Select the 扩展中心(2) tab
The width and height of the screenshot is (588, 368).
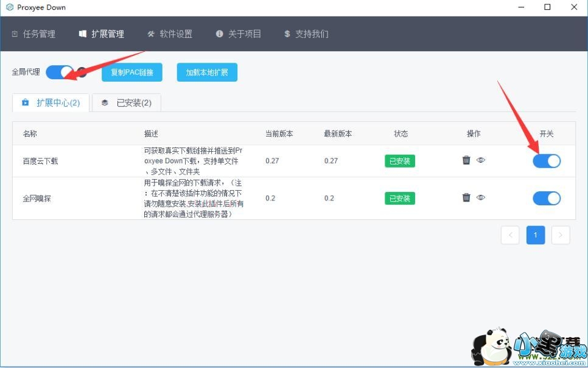point(51,103)
